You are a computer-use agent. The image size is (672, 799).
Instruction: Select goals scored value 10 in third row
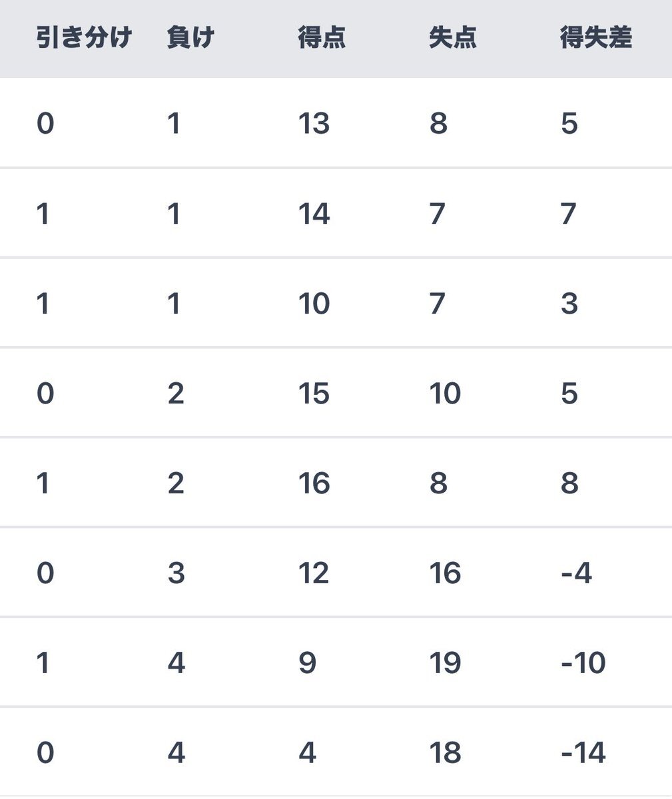(314, 304)
